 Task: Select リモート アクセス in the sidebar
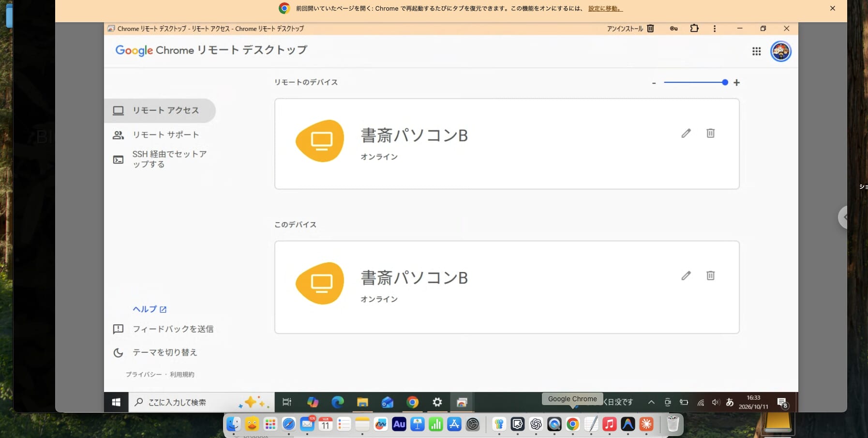160,110
